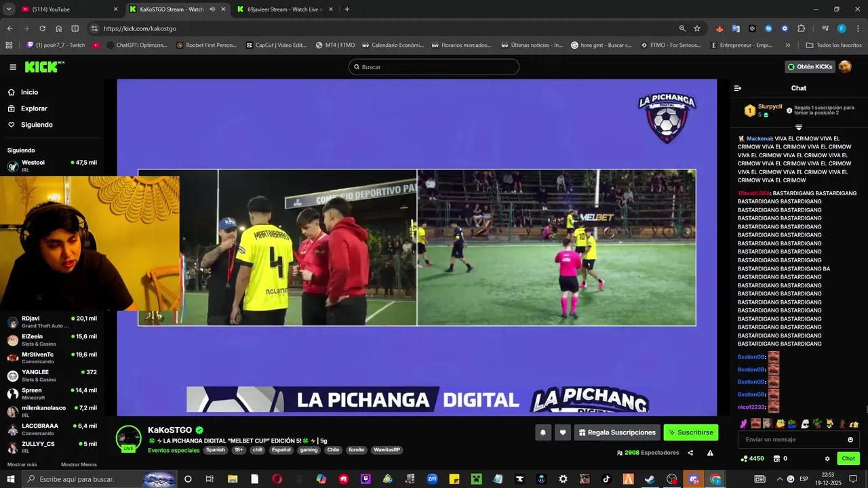
Task: Open the (1) pooh7_7 - Twitch bookmark
Action: (56, 45)
